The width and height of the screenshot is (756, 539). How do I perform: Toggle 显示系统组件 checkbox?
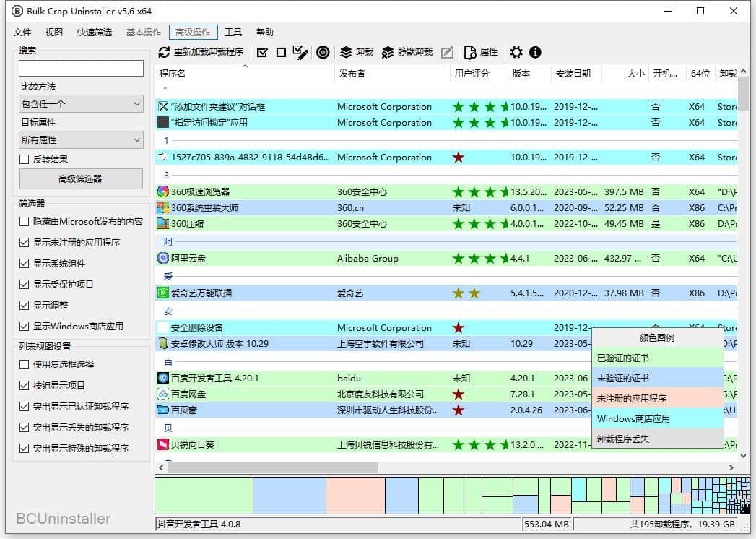pyautogui.click(x=24, y=264)
